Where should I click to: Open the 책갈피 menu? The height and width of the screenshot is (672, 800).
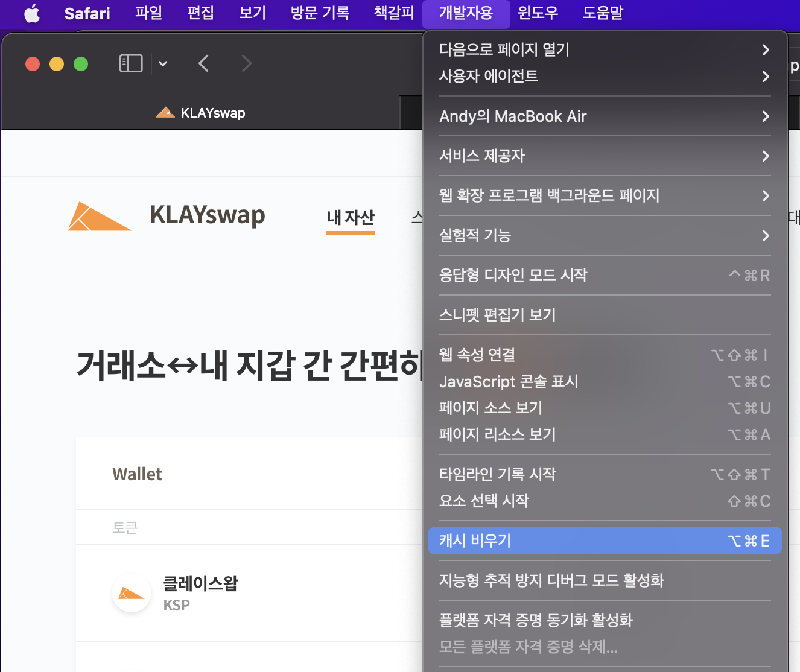(394, 13)
